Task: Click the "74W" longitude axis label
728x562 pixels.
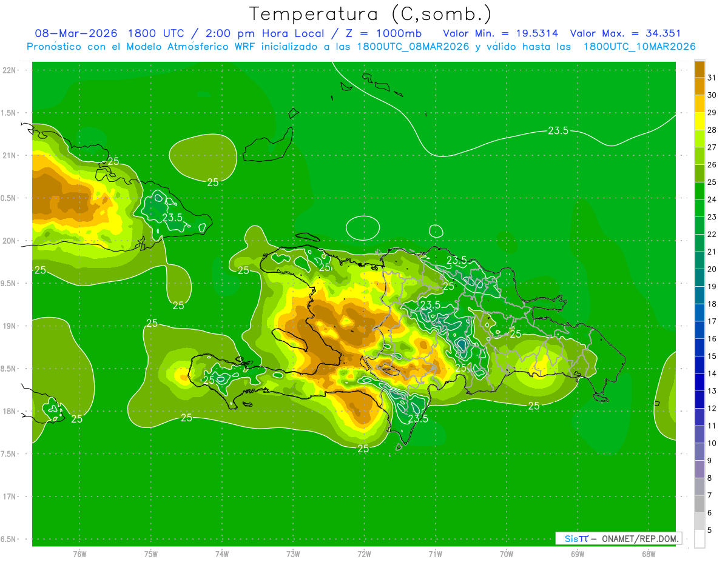Action: [x=222, y=554]
